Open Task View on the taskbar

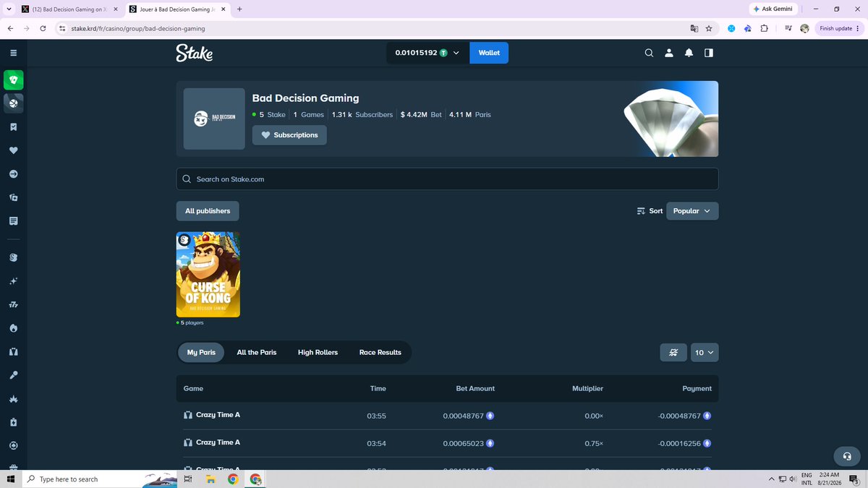[187, 479]
